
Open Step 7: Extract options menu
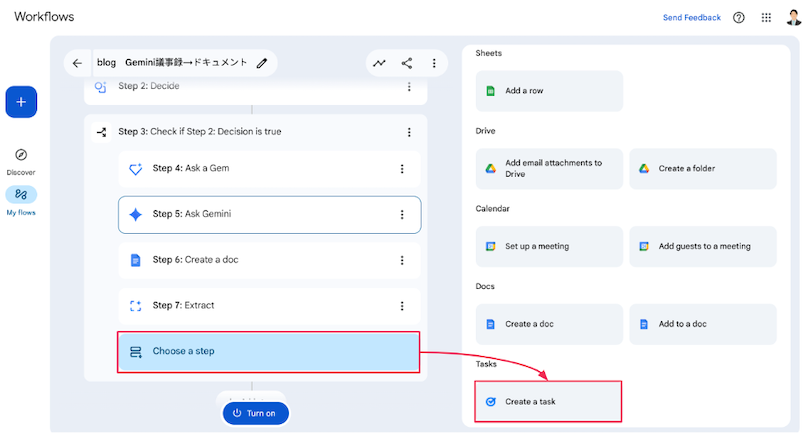click(x=402, y=306)
